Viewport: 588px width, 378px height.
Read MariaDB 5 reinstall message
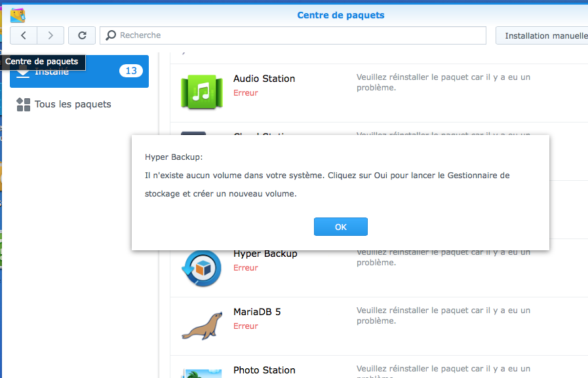(x=443, y=316)
